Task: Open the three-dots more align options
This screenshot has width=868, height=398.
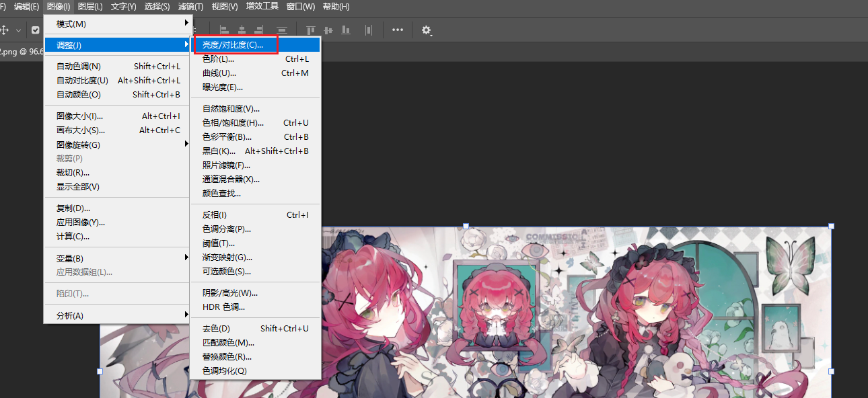Action: point(398,30)
